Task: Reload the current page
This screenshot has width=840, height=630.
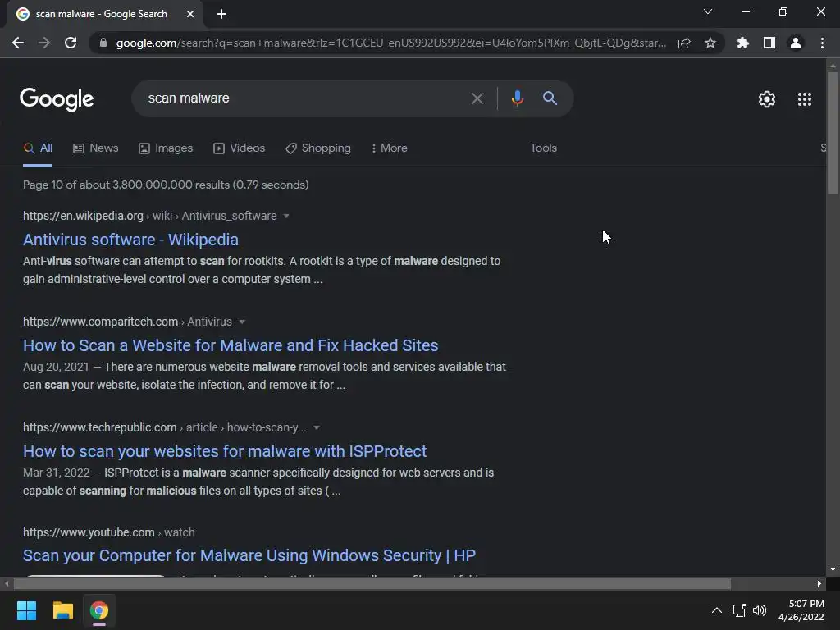Action: coord(71,43)
